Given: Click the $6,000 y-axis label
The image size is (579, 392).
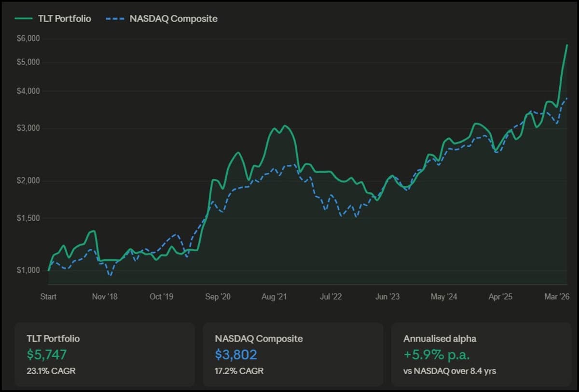Looking at the screenshot, I should (29, 39).
